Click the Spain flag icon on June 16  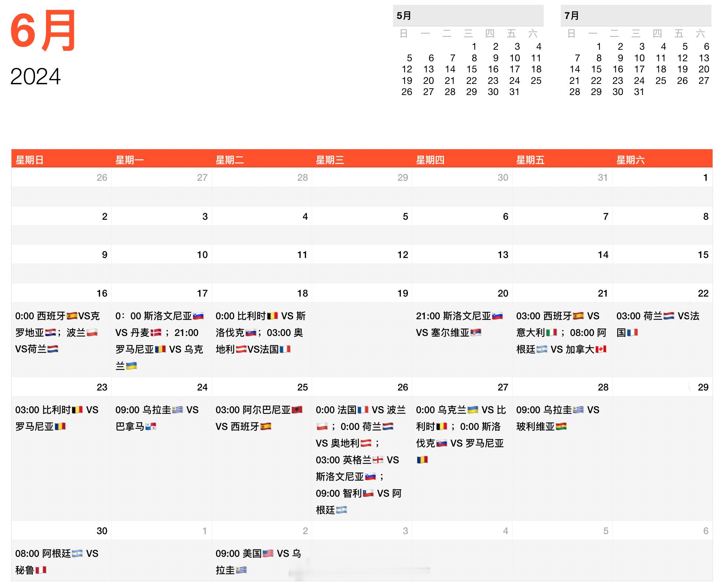pos(72,315)
